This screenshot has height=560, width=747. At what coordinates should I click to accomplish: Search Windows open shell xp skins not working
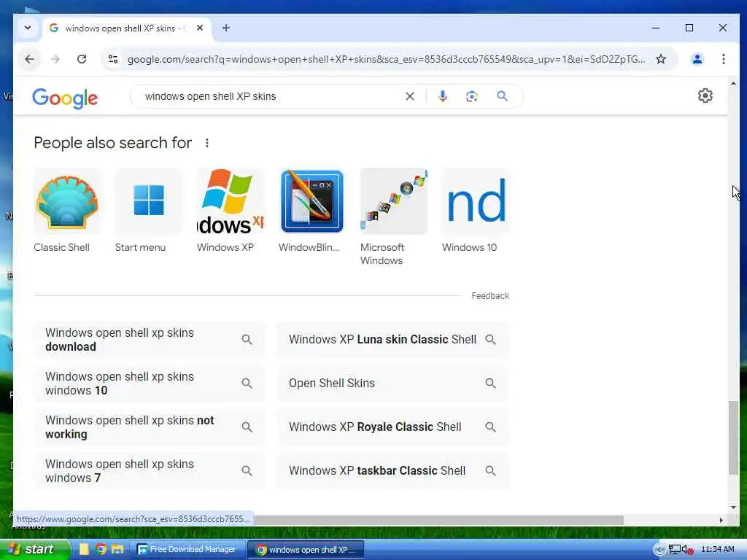[x=149, y=427]
